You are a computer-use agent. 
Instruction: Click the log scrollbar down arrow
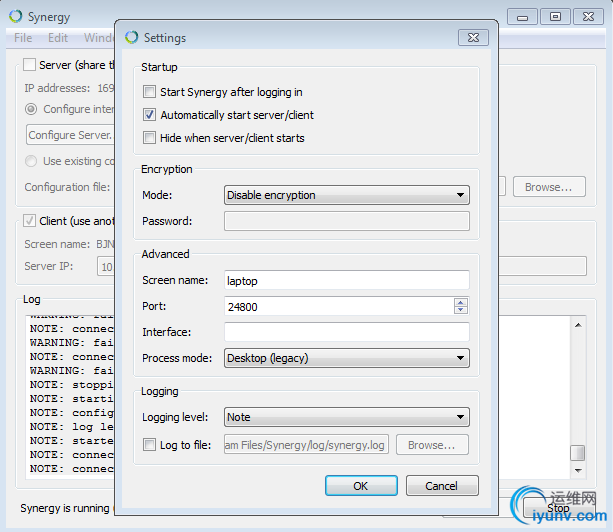[x=578, y=470]
